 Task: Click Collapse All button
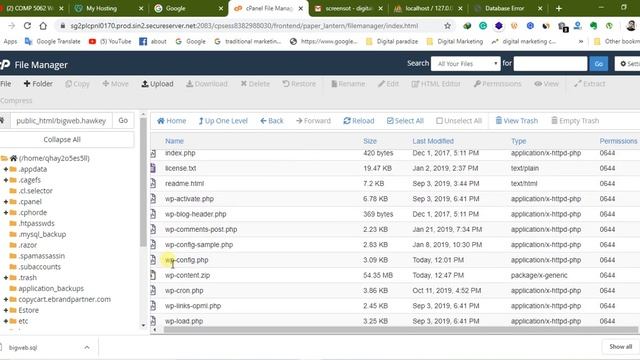pos(62,140)
